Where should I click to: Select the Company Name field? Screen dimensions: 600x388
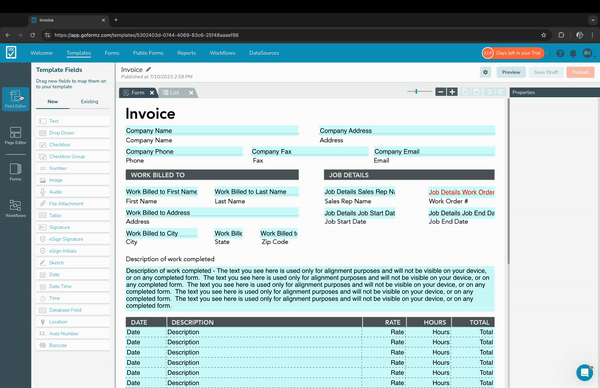tap(212, 130)
